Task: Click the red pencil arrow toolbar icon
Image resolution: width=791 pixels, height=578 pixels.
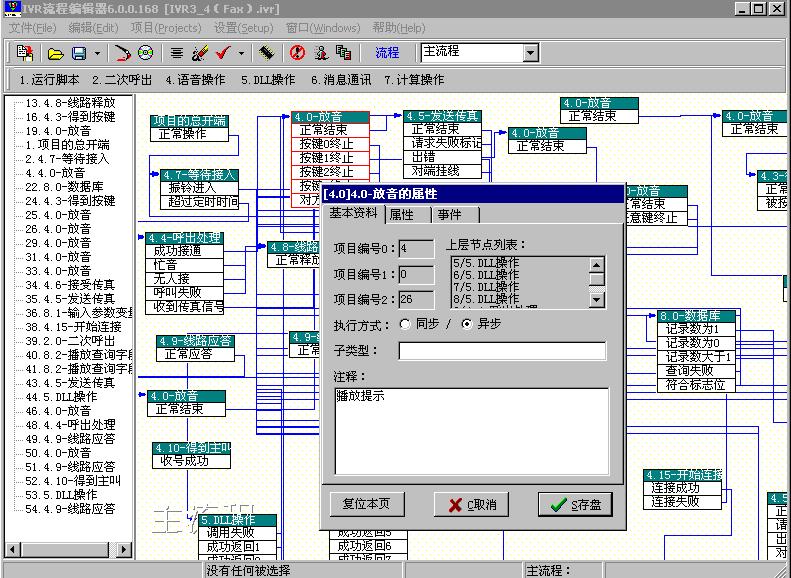Action: click(x=121, y=53)
